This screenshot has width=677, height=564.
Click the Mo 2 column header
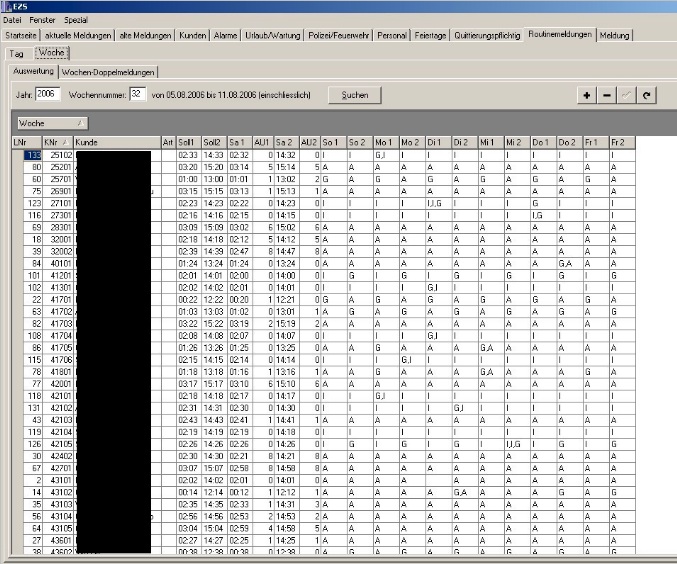coord(412,143)
